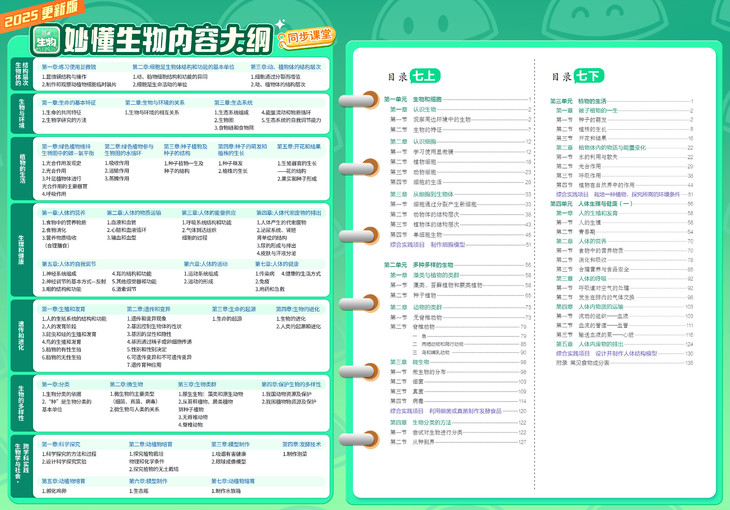Click item 1.生态瓶
Image resolution: width=730 pixels, height=510 pixels.
pos(138,491)
